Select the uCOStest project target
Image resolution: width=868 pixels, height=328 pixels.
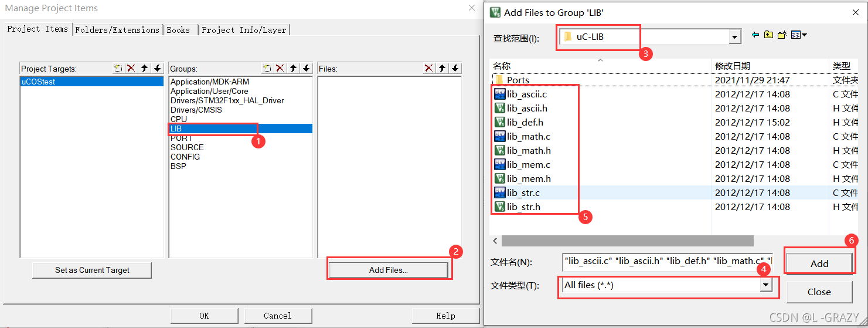pyautogui.click(x=92, y=82)
